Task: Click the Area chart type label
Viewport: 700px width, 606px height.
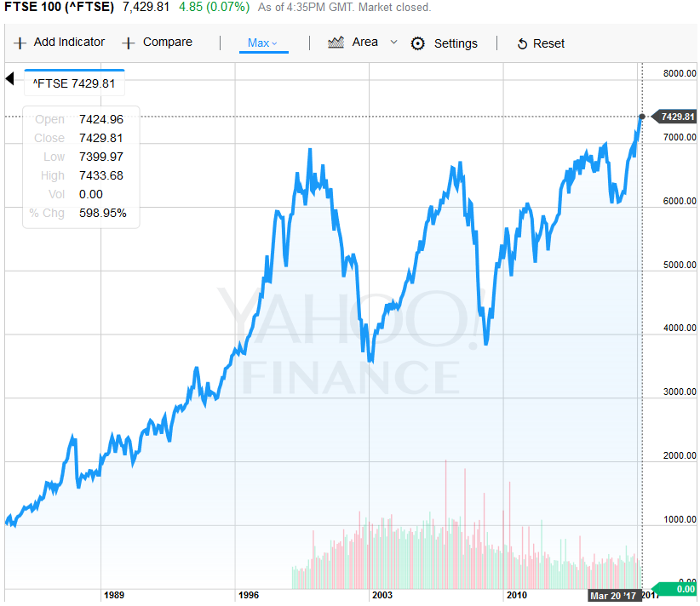Action: (364, 42)
